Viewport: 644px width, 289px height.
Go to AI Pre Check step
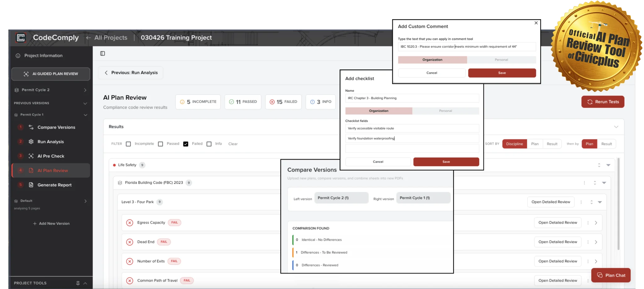click(x=51, y=156)
